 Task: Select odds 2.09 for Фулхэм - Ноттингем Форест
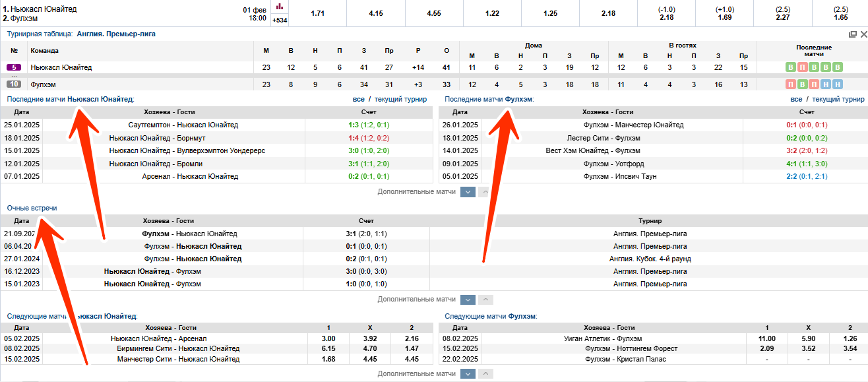click(766, 348)
